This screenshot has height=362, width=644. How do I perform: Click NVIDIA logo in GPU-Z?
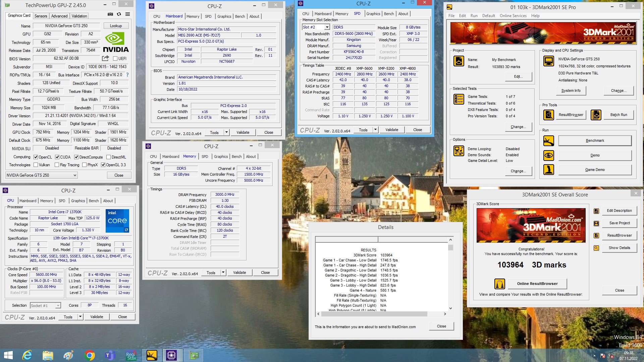(x=116, y=42)
